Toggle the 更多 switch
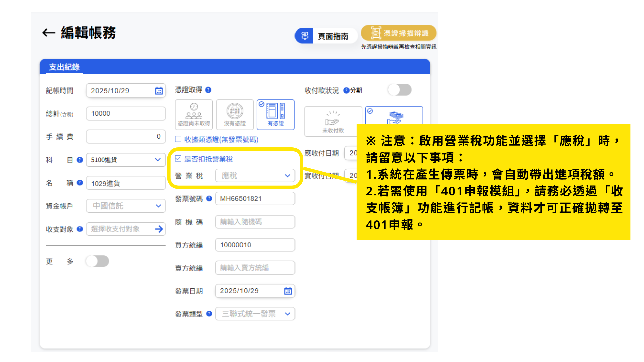The width and height of the screenshot is (644, 362). (97, 261)
